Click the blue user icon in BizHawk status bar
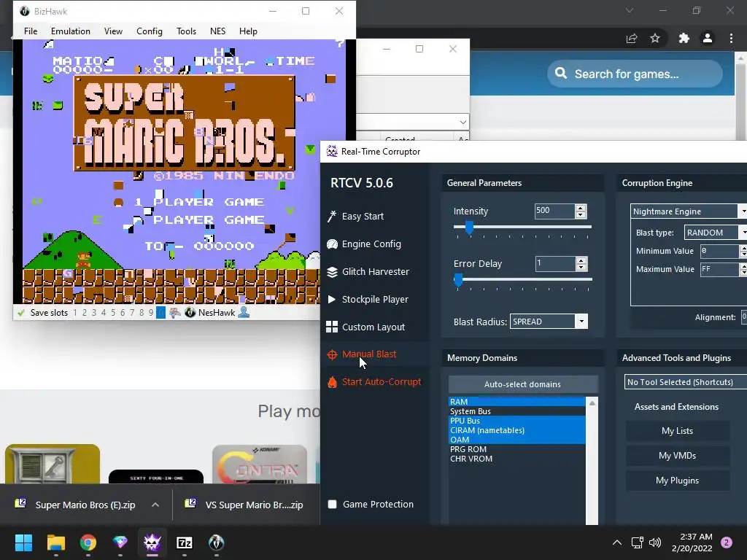Image resolution: width=747 pixels, height=560 pixels. click(244, 312)
